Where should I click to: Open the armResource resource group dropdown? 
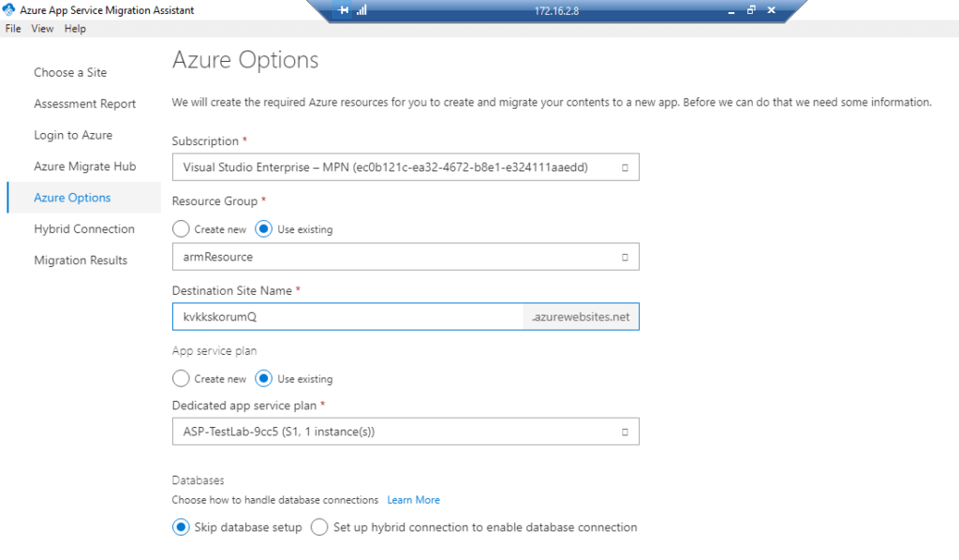(x=406, y=257)
